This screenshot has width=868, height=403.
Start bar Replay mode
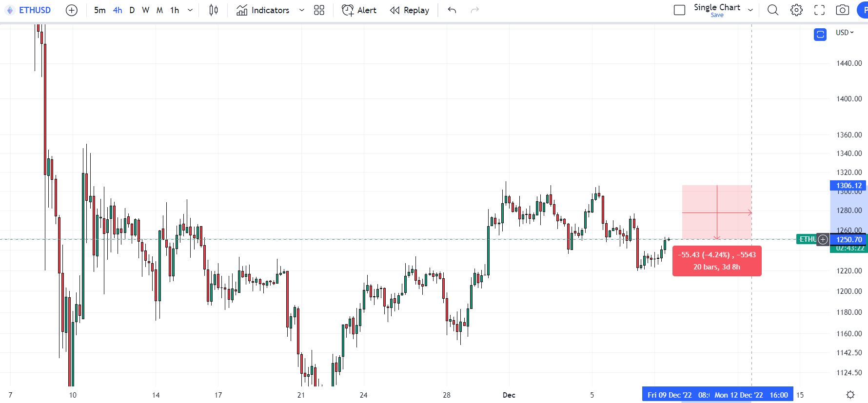coord(410,10)
